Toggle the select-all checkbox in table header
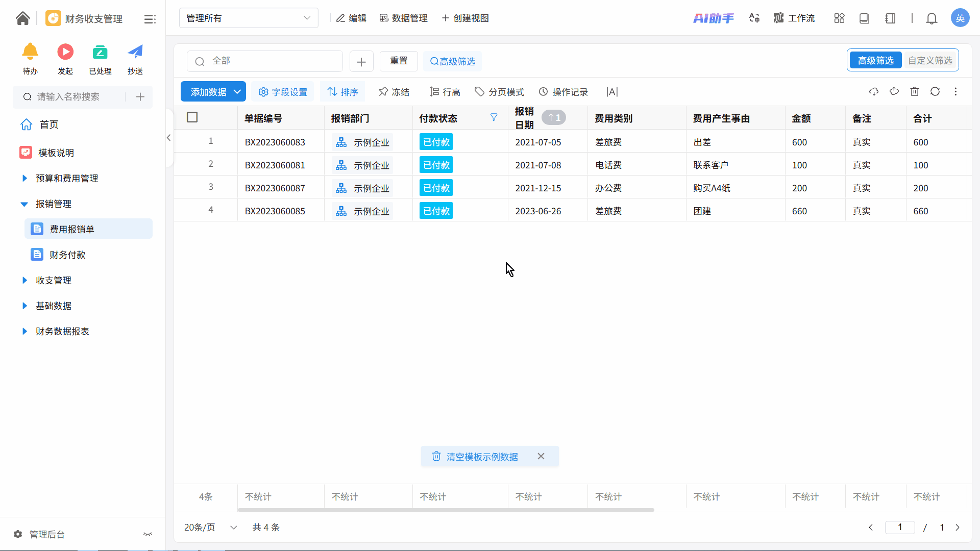Image resolution: width=980 pixels, height=551 pixels. 192,118
